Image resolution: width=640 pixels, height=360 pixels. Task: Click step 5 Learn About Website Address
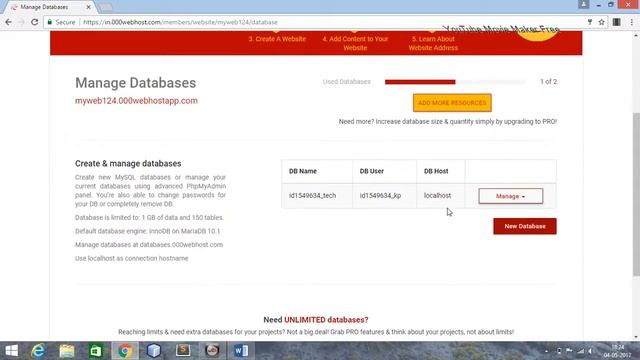point(433,43)
